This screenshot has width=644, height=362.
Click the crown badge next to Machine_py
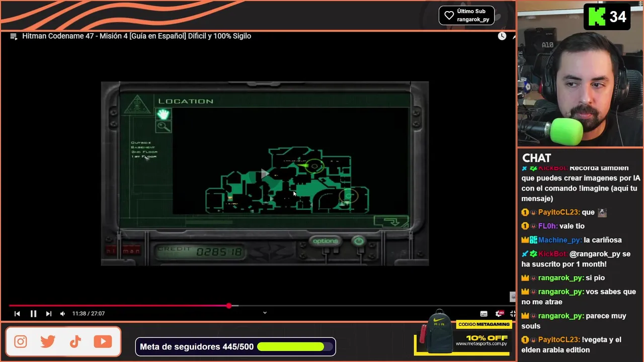pos(525,240)
